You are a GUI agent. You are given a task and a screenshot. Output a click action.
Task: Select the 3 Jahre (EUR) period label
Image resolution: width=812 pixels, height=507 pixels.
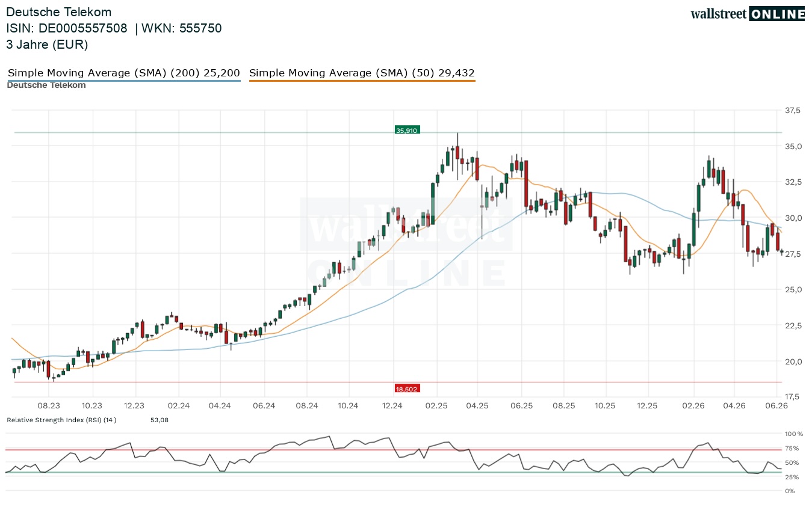(x=48, y=44)
